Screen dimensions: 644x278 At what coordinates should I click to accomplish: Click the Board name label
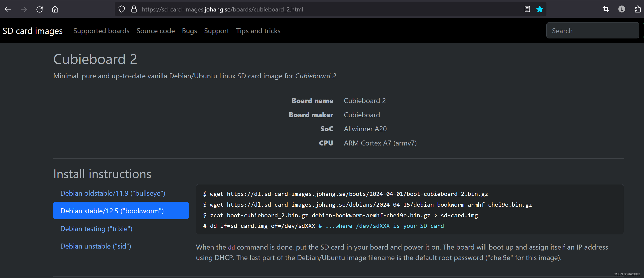[x=312, y=101]
